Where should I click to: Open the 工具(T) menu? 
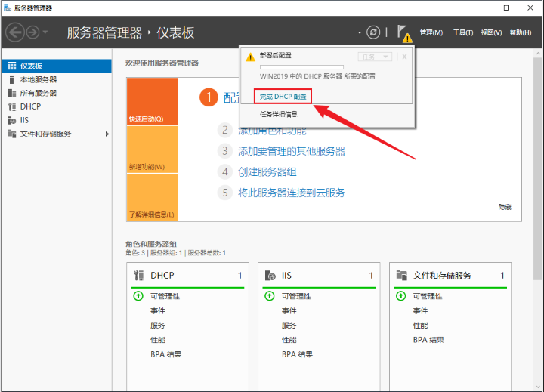[463, 32]
